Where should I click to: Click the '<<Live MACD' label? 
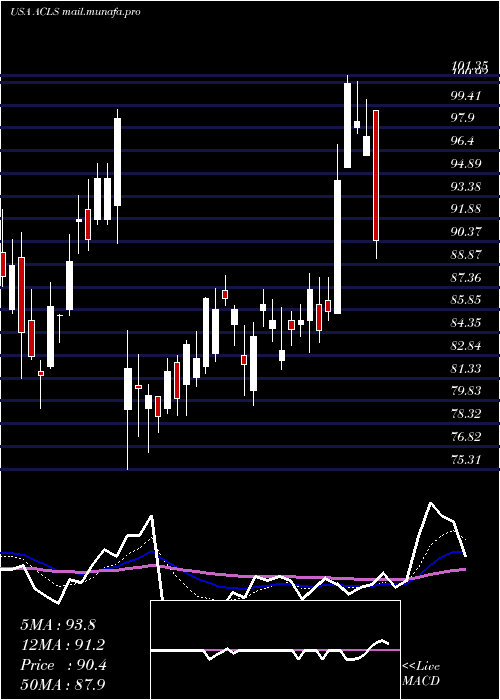coord(421,673)
